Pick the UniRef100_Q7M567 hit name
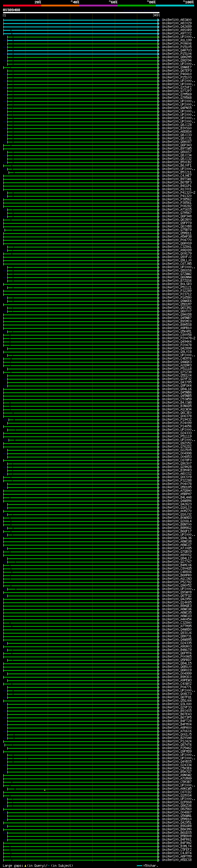The image size is (197, 868). click(x=176, y=213)
